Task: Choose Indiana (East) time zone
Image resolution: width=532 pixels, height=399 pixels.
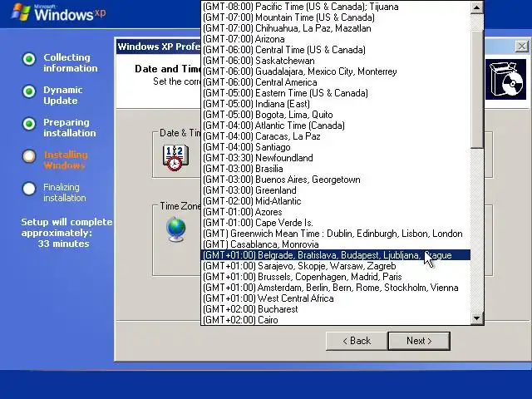Action: pos(336,104)
